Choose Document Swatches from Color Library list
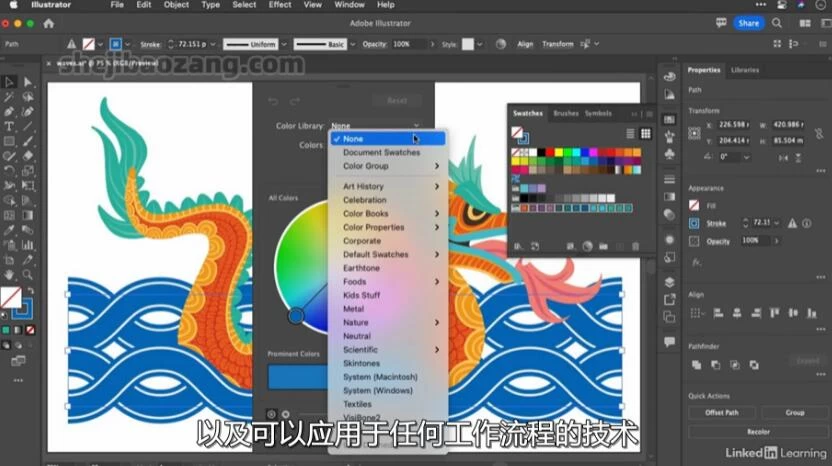Image resolution: width=832 pixels, height=466 pixels. 381,153
